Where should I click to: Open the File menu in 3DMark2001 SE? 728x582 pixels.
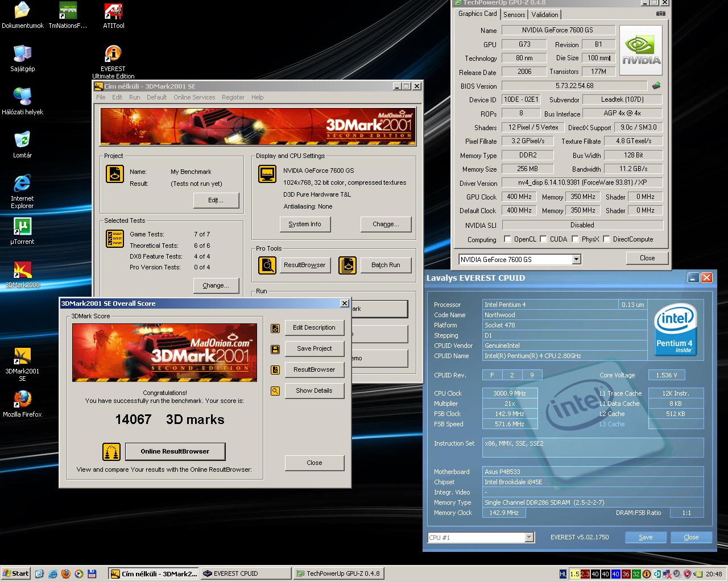[x=101, y=97]
